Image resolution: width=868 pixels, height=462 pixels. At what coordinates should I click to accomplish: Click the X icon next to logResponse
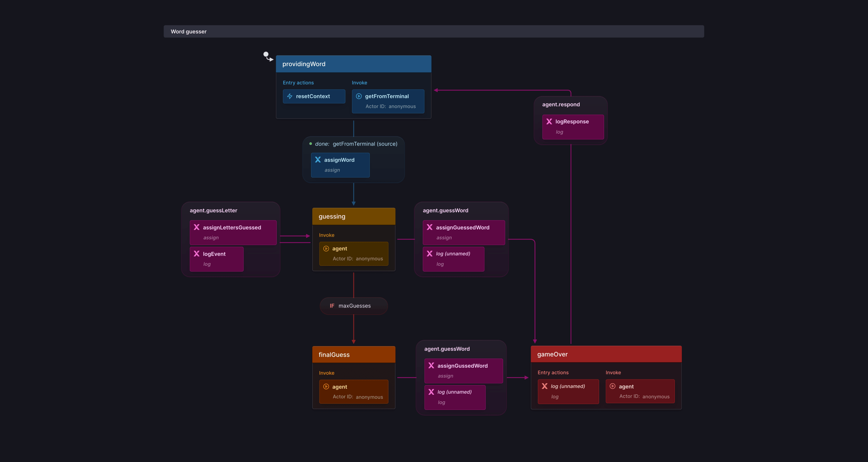coord(549,122)
